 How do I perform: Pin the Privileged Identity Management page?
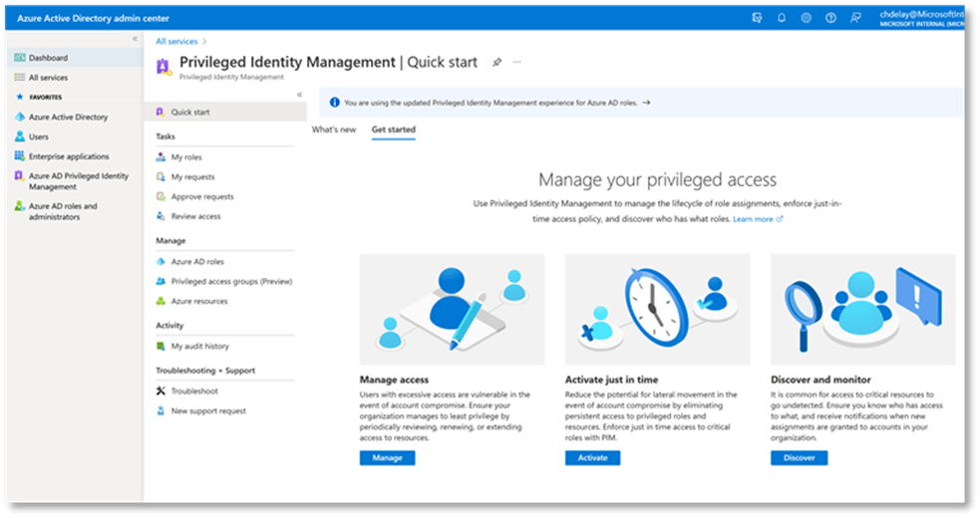(496, 63)
